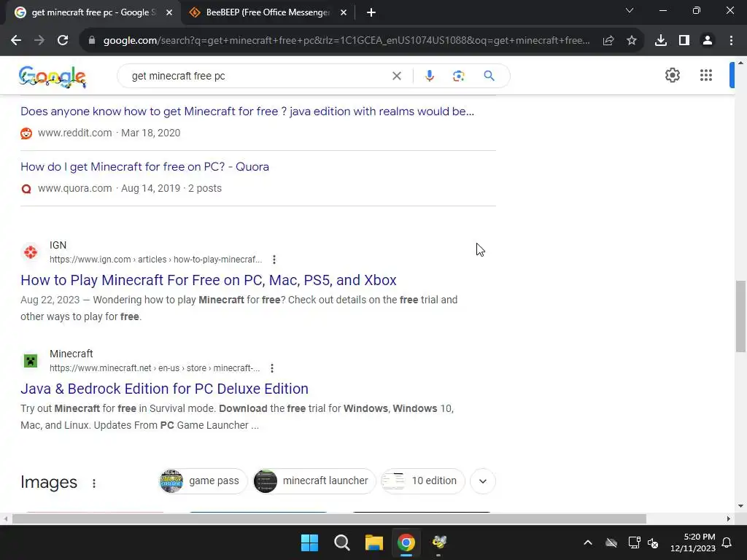Expand more image filter chips
747x560 pixels.
pyautogui.click(x=483, y=481)
